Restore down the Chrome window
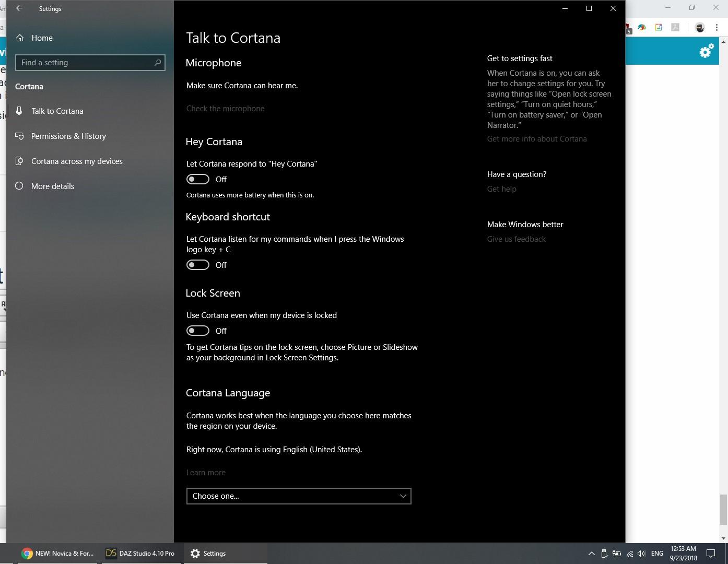Viewport: 728px width, 564px height. point(692,8)
